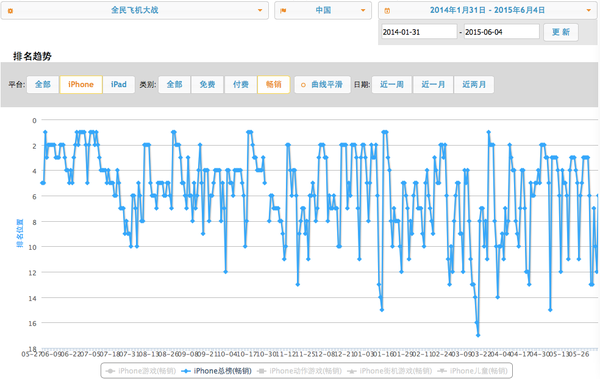Expand the 2014年1月31日 - 2015年6月4日 date range dropdown

tap(488, 10)
